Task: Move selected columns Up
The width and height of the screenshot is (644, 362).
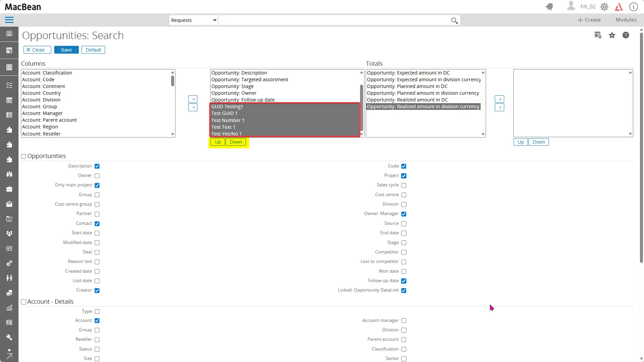Action: (218, 142)
